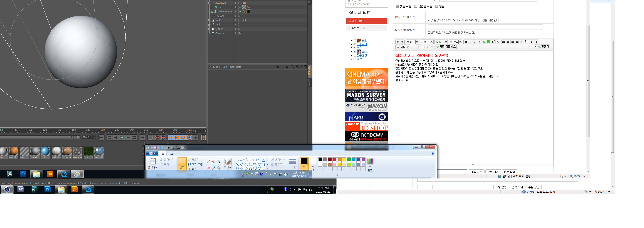Click the 확장 컴포넌트 button

(x=446, y=47)
